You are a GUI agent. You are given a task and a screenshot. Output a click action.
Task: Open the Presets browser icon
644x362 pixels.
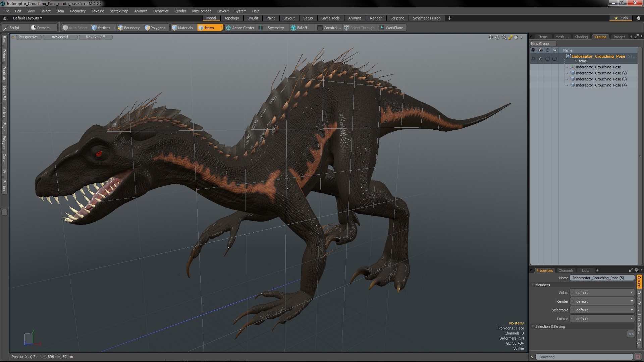click(33, 28)
